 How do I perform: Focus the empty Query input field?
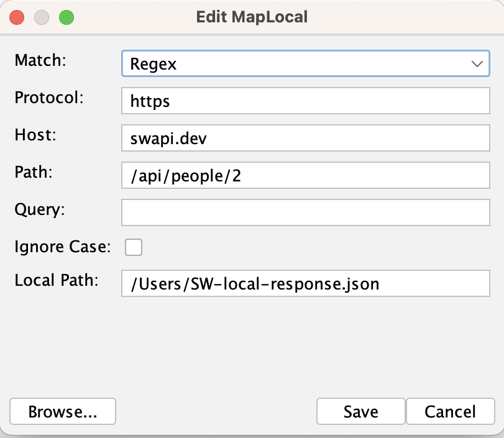click(x=305, y=212)
